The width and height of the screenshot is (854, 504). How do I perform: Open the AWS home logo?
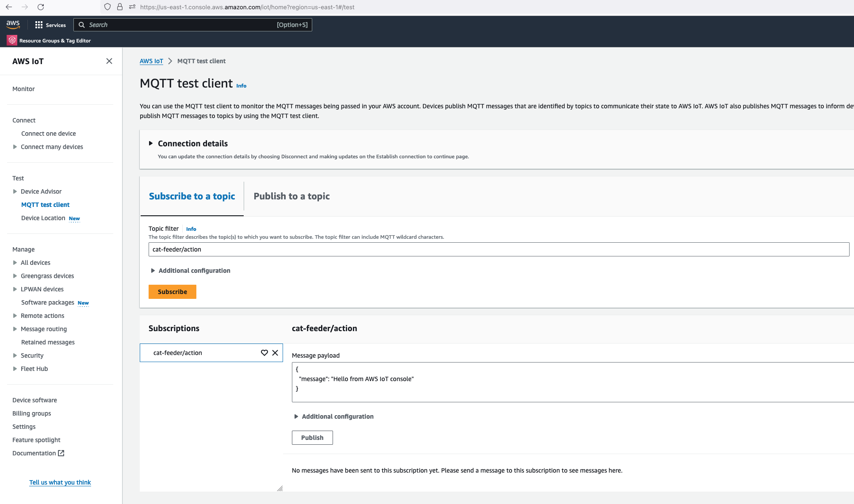tap(13, 25)
